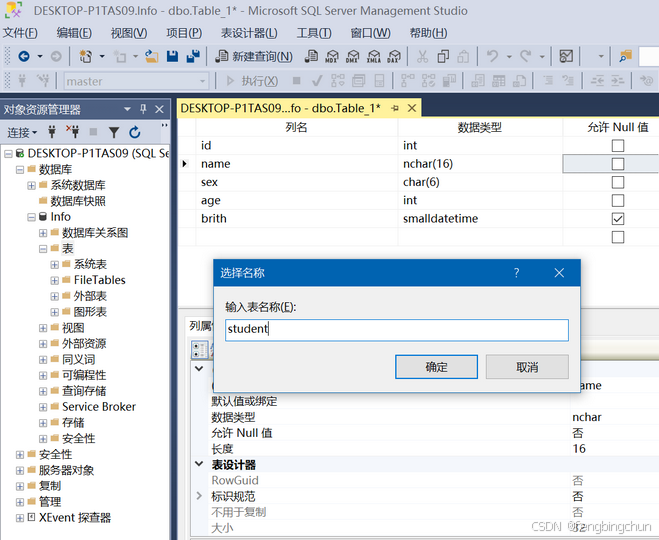Open the 表设计器(L) menu

[x=249, y=33]
